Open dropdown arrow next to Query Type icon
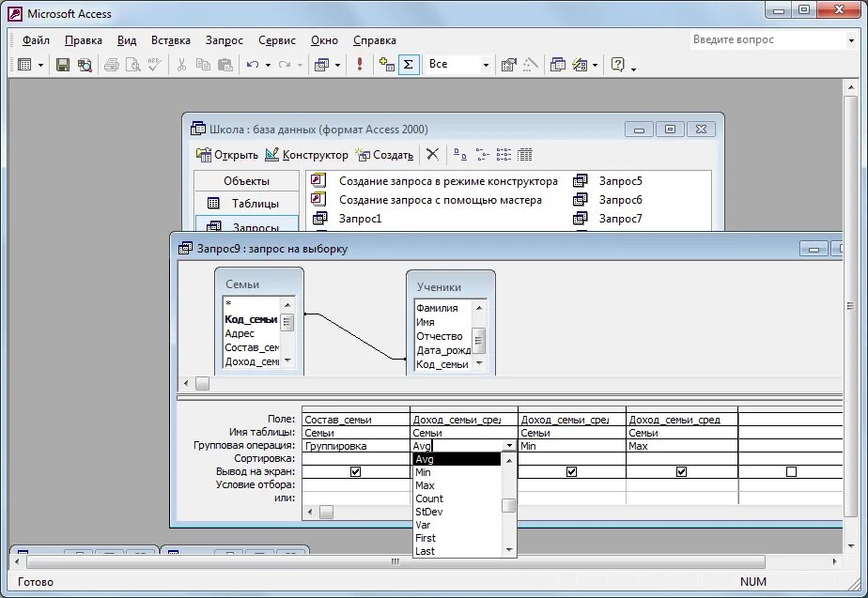 [337, 66]
